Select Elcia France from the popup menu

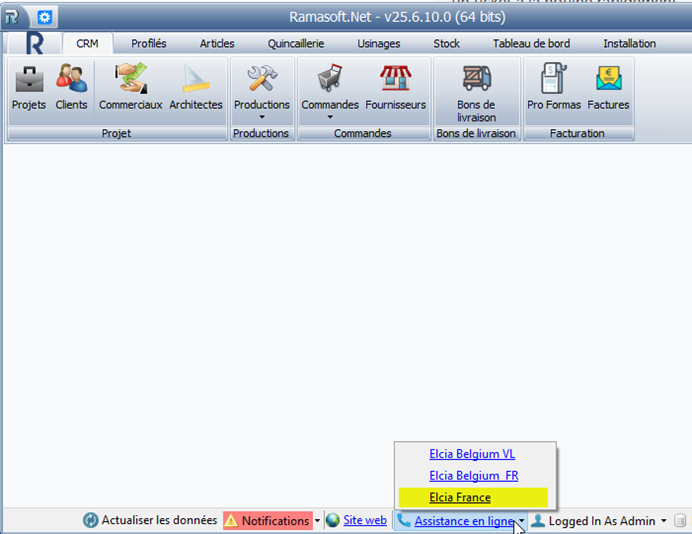pos(460,497)
